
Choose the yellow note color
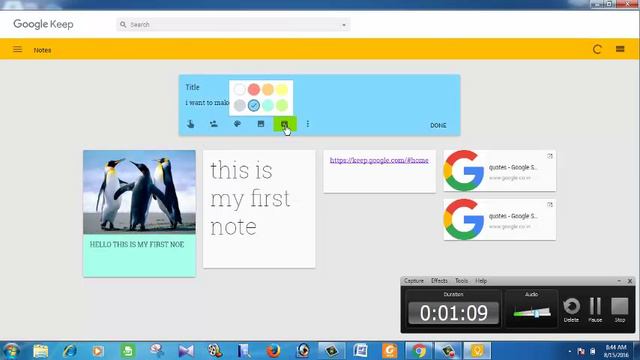pos(282,89)
